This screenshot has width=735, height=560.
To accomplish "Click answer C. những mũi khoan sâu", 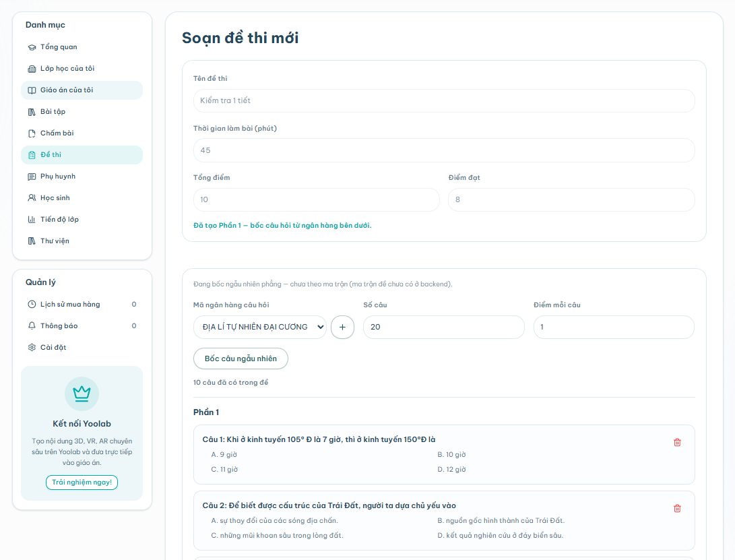I will [277, 536].
